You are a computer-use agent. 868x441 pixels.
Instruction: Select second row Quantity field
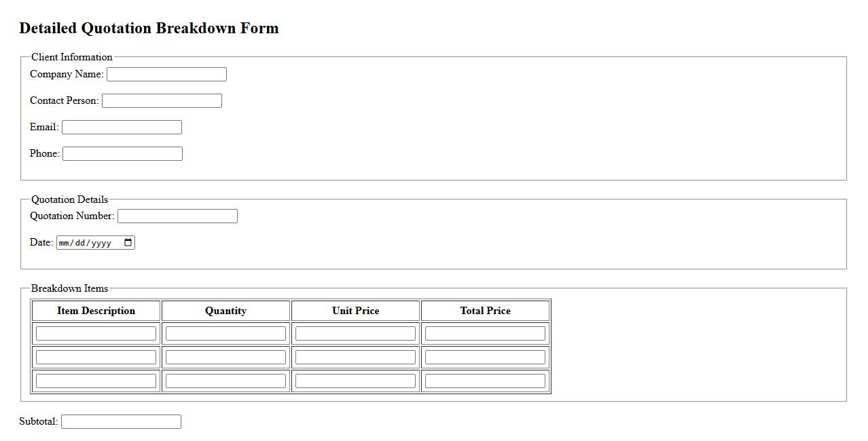point(225,358)
